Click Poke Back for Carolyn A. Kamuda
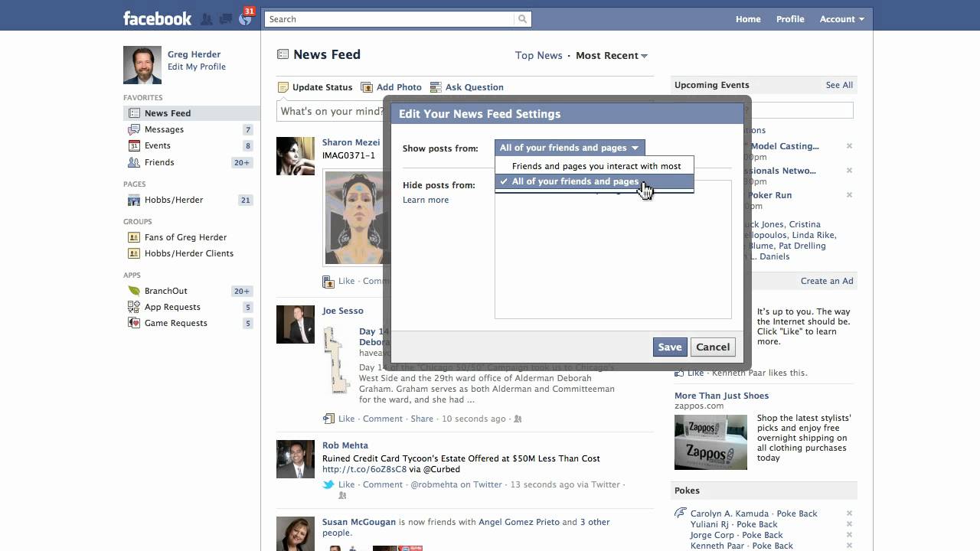The width and height of the screenshot is (980, 551). click(x=797, y=514)
